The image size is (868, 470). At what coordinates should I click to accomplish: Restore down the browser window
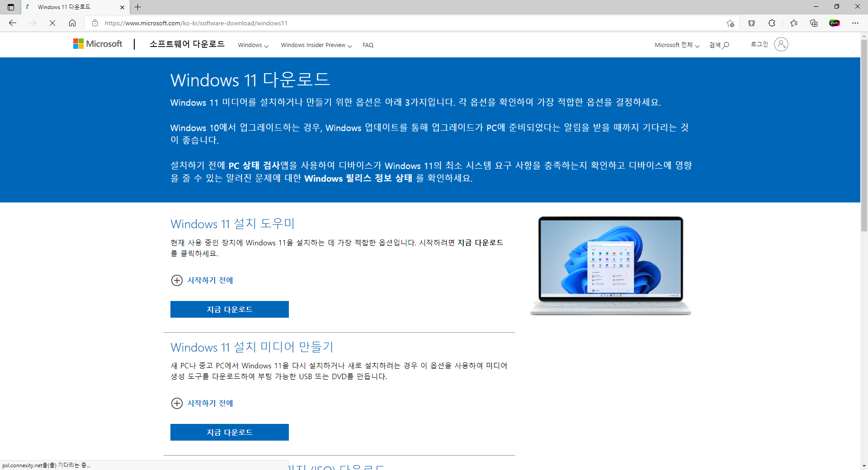836,6
